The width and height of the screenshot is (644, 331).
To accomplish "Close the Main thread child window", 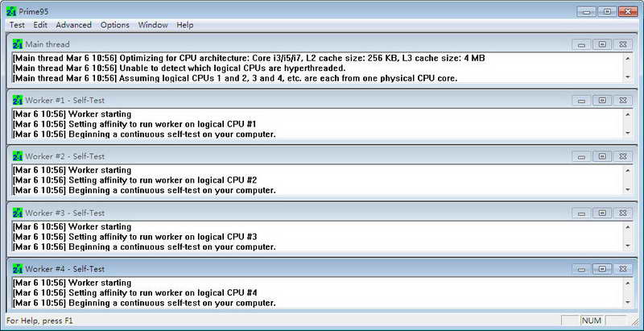I will [x=623, y=44].
